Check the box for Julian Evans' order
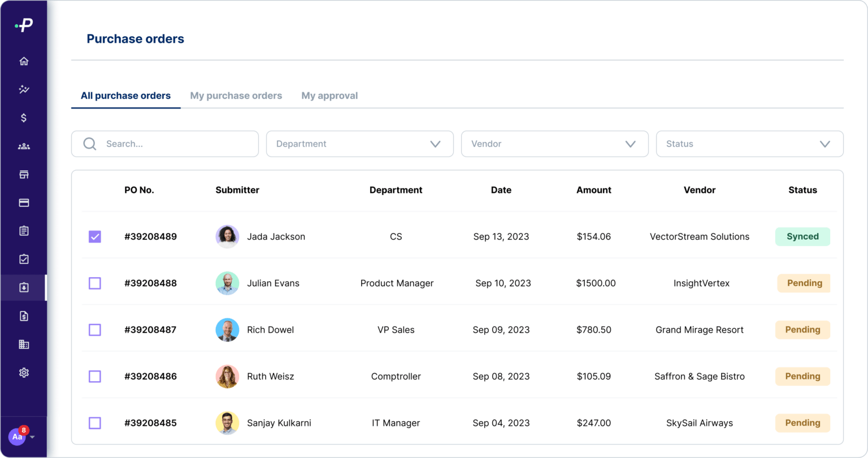 [x=95, y=283]
